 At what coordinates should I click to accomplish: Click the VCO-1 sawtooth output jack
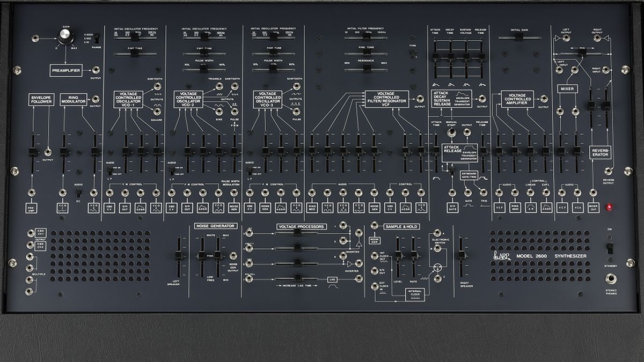click(158, 86)
